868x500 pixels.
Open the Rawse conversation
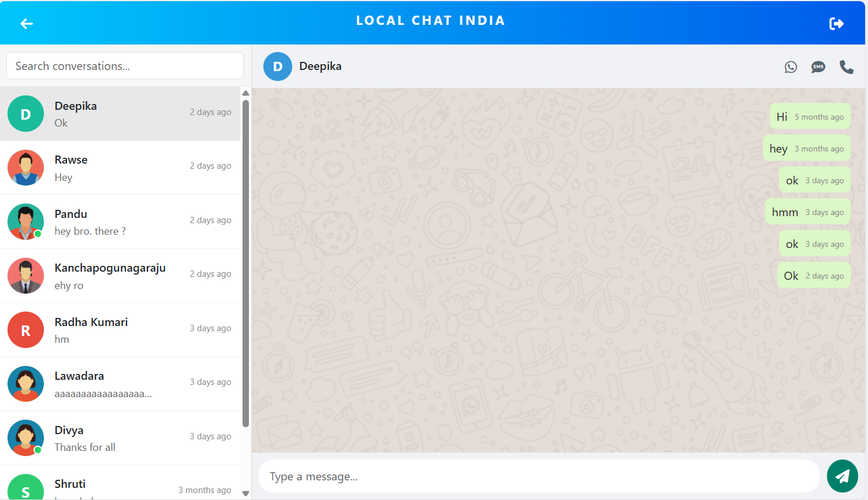[120, 168]
